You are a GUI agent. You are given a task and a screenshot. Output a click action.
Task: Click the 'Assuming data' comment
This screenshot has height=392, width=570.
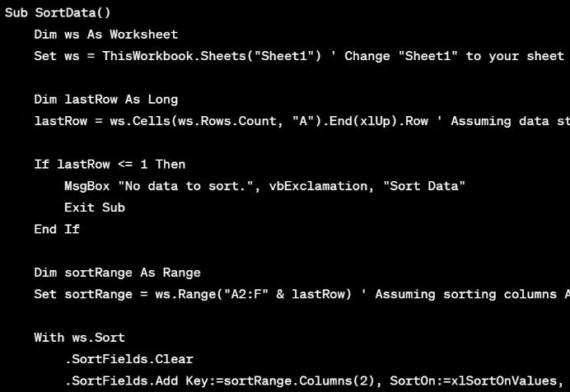[x=500, y=121]
